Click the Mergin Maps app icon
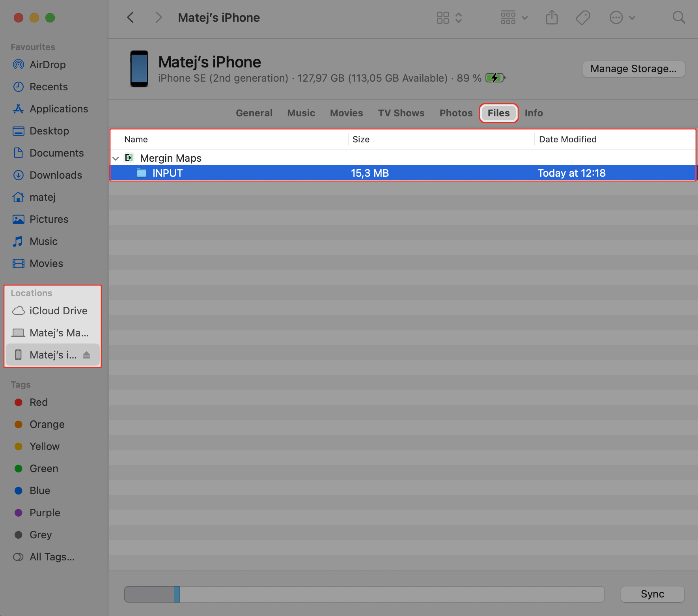Screen dimensions: 698x616 (129, 158)
